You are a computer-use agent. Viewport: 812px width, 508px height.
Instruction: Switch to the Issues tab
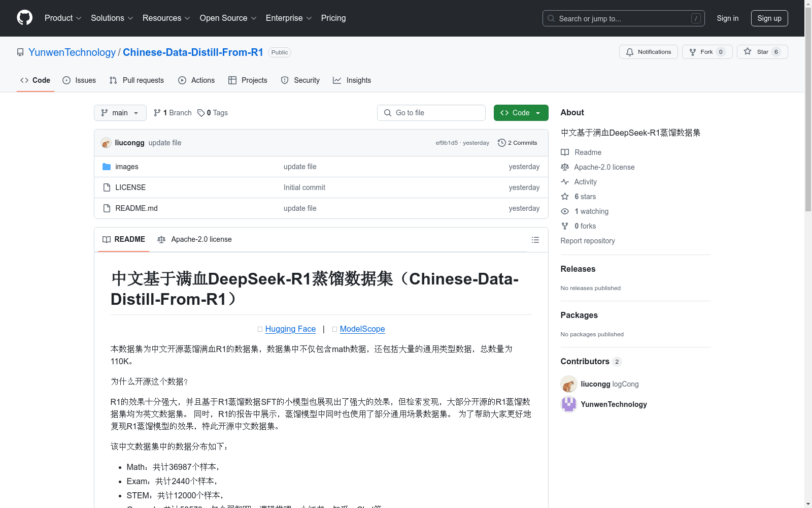pyautogui.click(x=79, y=80)
